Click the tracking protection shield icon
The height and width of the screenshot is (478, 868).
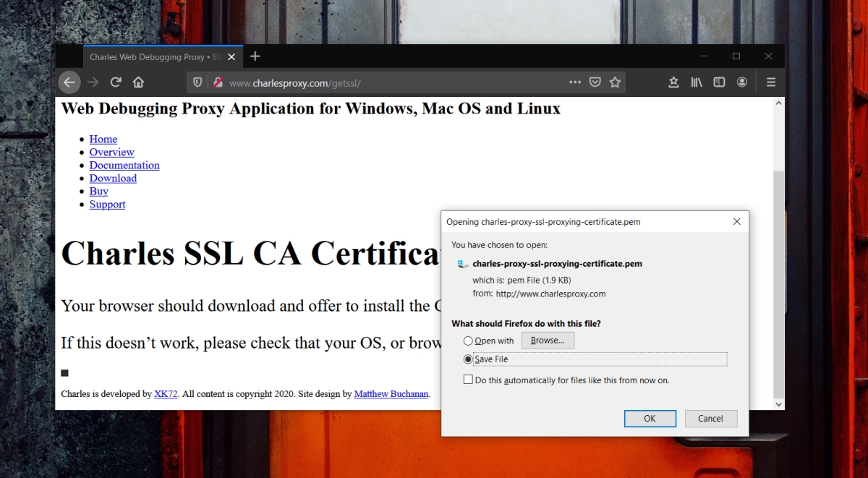pos(197,82)
